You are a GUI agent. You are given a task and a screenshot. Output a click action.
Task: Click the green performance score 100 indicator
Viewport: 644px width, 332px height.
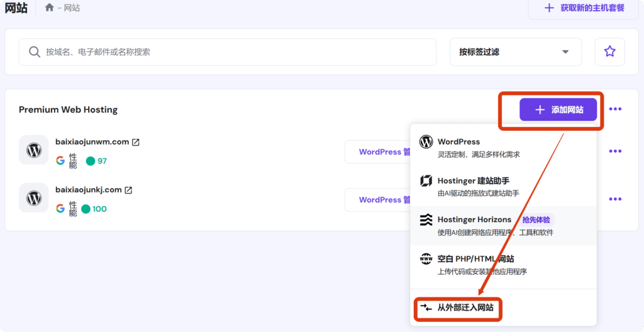tap(96, 209)
